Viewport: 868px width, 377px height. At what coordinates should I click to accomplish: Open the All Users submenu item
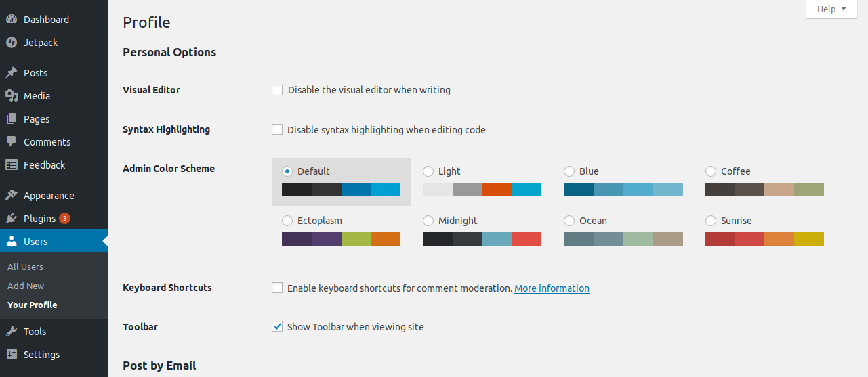point(25,267)
